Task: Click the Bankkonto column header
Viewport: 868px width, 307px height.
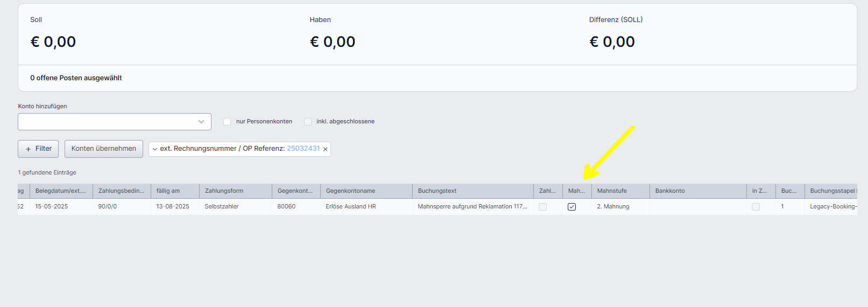Action: pyautogui.click(x=670, y=191)
